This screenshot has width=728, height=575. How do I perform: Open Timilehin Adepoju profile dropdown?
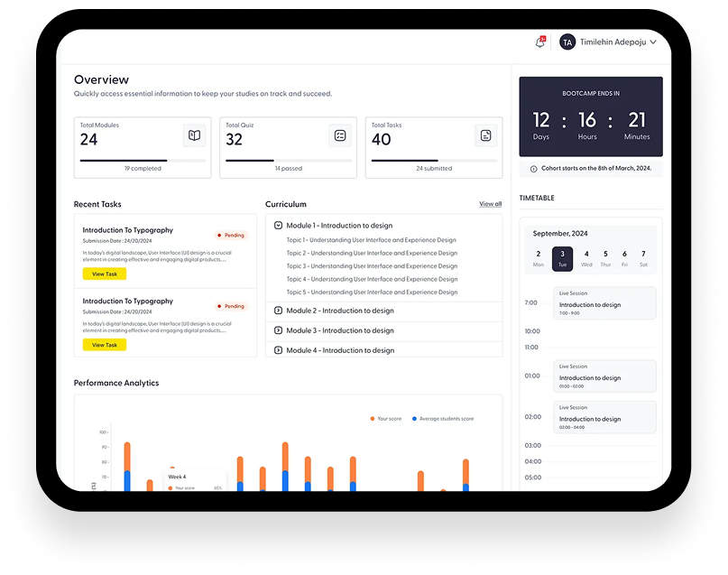pos(618,42)
